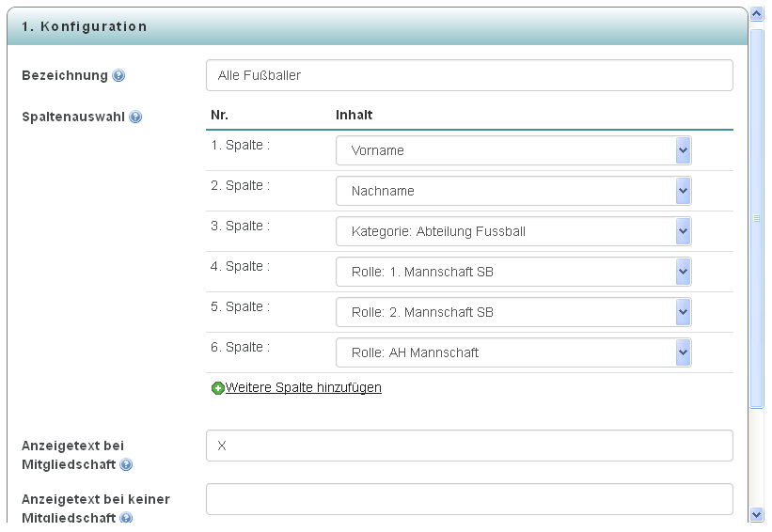Open Rolle: 1. Mannschaft SB dropdown
The width and height of the screenshot is (772, 532).
(x=513, y=272)
